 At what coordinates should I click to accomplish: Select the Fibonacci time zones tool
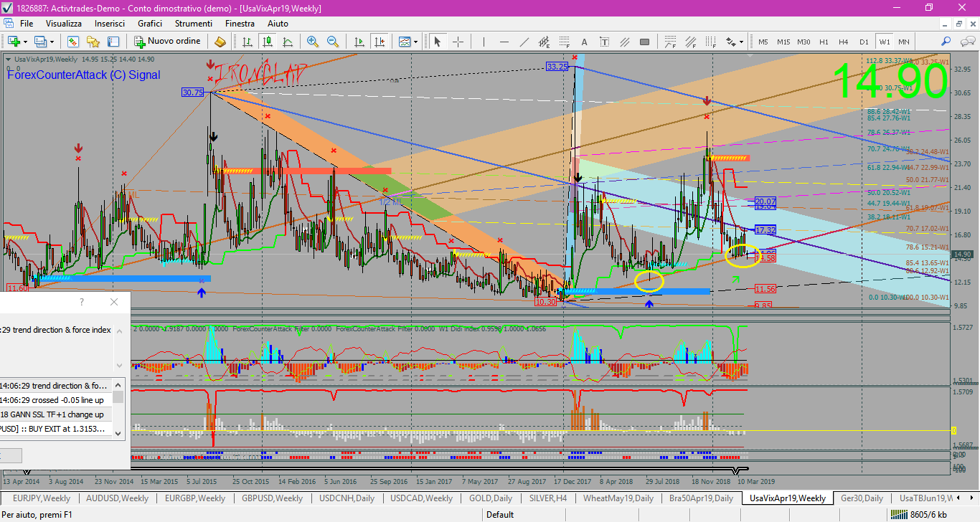tap(710, 42)
